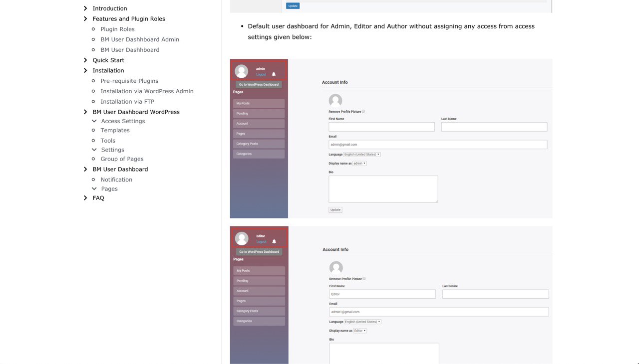Click the admin@gmail.com email field
Viewport: 639px width, 364px height.
click(438, 145)
